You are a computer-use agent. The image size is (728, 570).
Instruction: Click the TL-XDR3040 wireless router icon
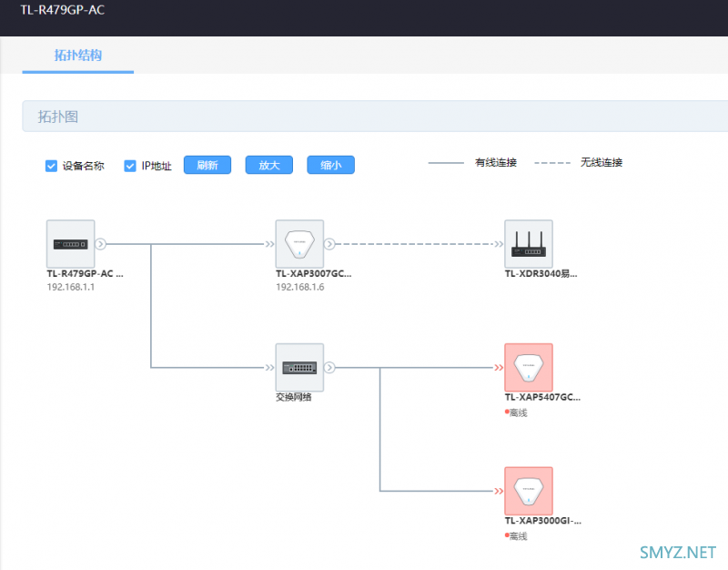[x=529, y=244]
